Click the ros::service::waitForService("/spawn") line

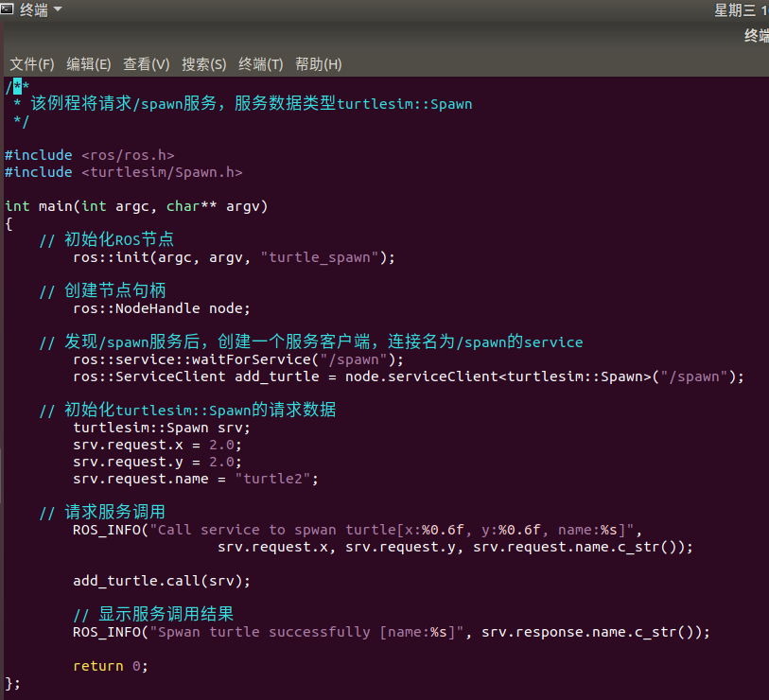coord(238,359)
